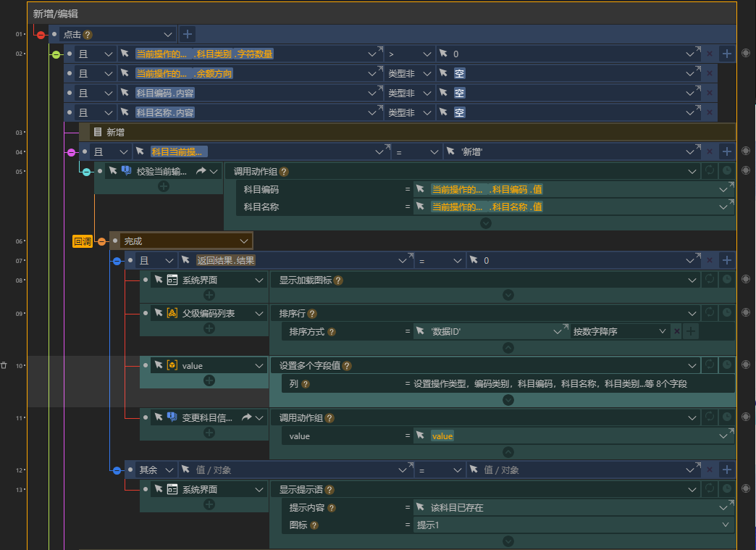Expand the 显示加载图标 parameters panel
756x550 pixels.
click(508, 295)
